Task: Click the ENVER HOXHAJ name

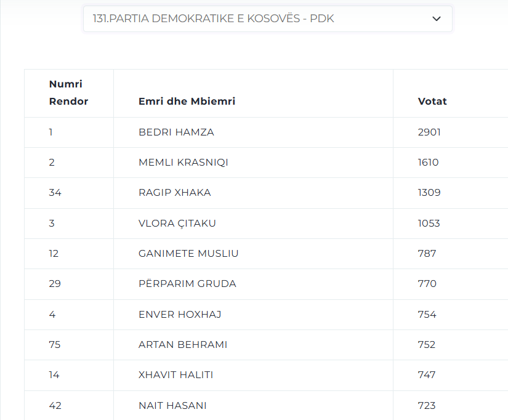Action: 180,314
